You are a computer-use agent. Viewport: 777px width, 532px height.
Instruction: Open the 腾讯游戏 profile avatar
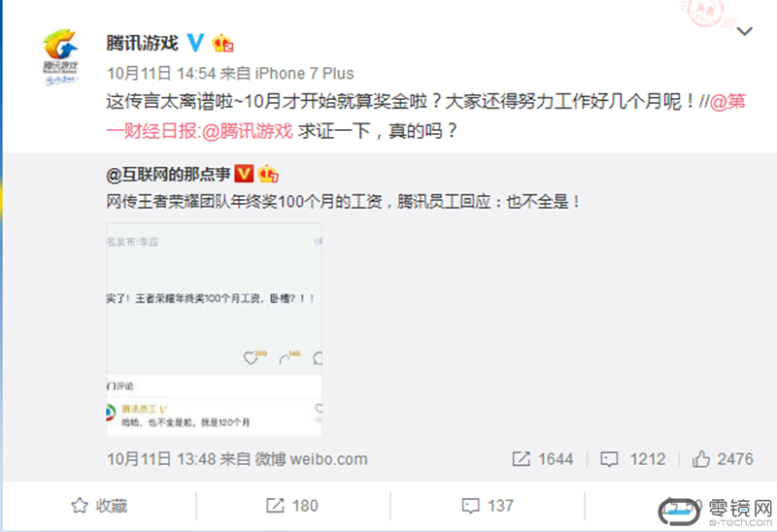(60, 57)
